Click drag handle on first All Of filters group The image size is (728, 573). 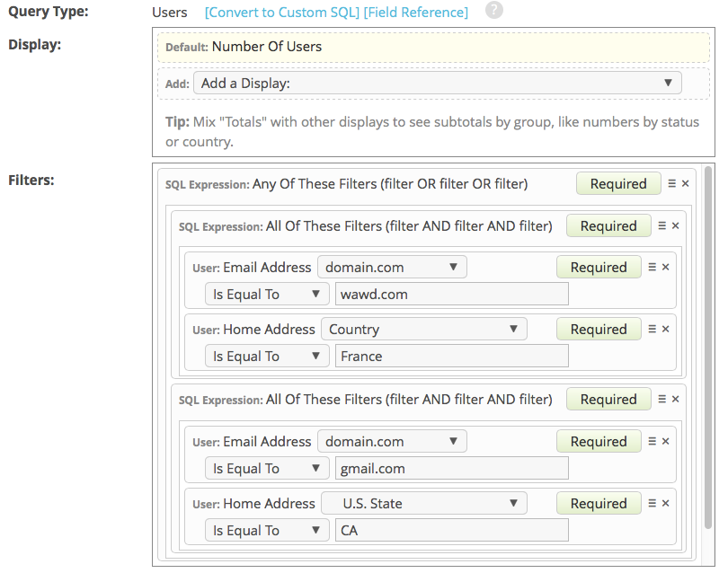[661, 225]
